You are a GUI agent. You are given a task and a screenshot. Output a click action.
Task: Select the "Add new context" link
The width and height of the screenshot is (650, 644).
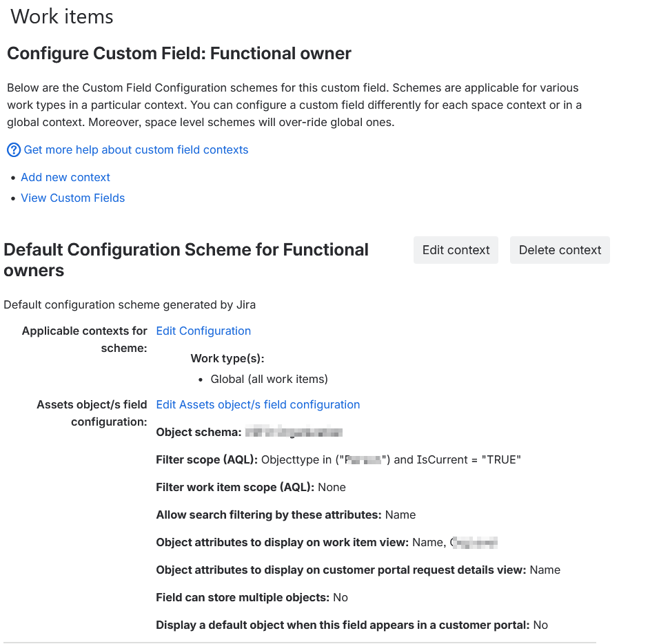point(65,177)
